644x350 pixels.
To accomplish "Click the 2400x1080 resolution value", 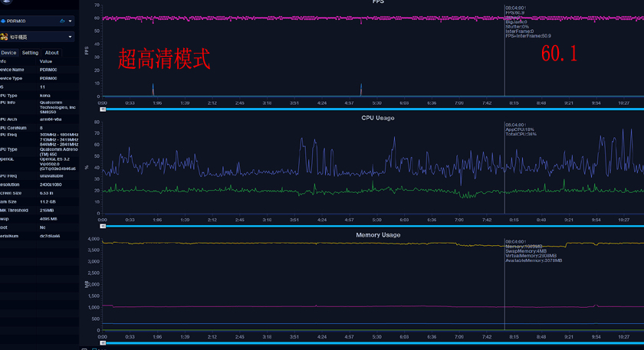I will coord(51,185).
